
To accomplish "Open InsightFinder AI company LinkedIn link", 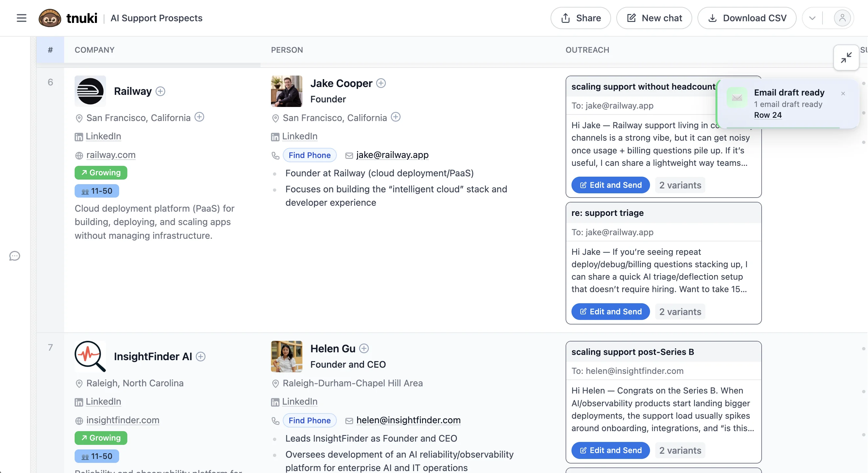I will pos(103,401).
